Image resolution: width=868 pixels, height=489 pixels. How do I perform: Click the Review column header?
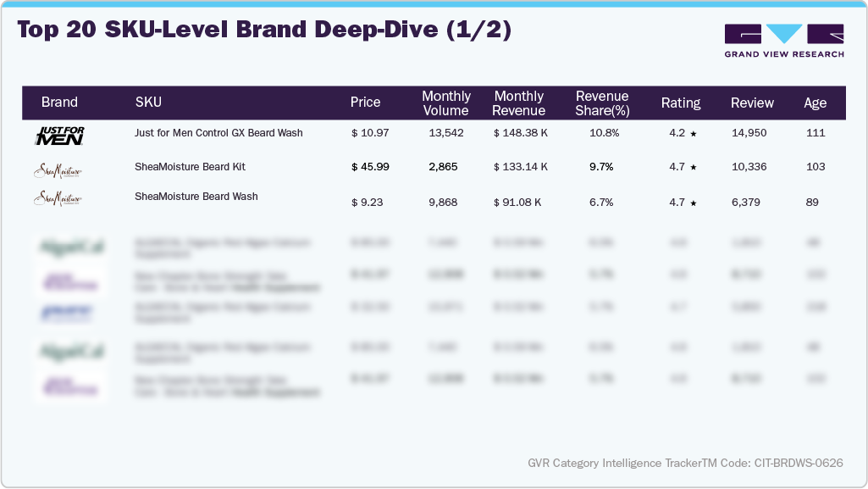click(752, 103)
